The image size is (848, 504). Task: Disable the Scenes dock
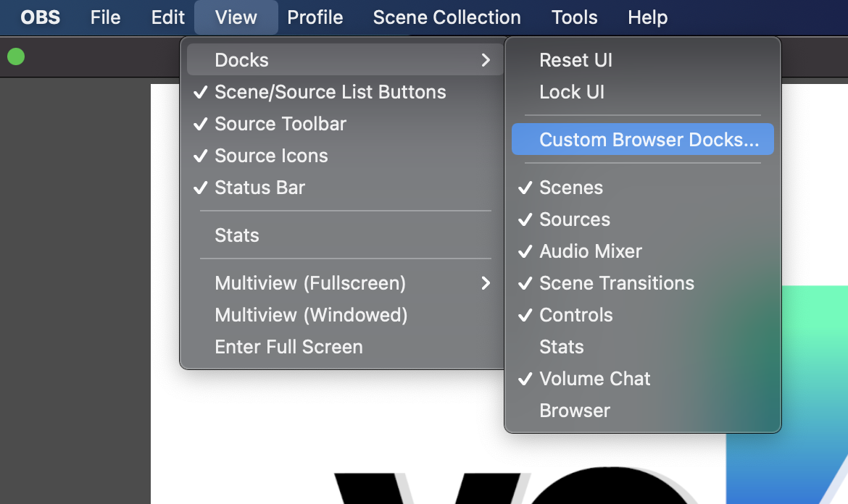(x=570, y=188)
